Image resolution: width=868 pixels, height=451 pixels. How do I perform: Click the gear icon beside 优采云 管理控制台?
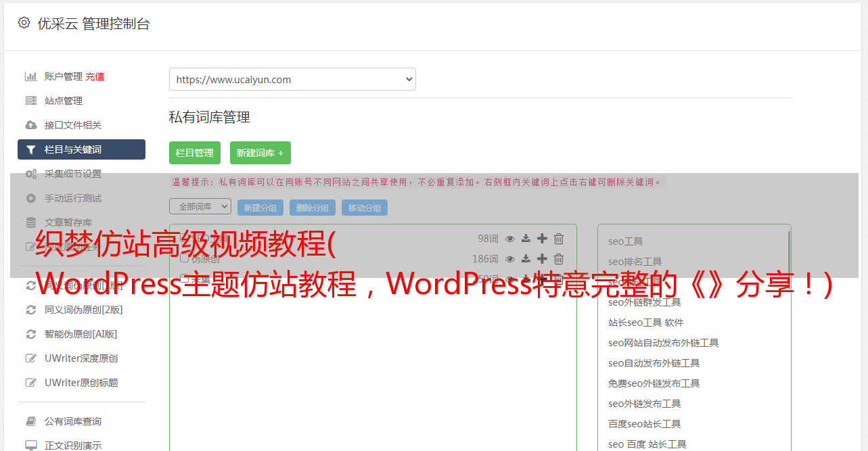pyautogui.click(x=24, y=23)
